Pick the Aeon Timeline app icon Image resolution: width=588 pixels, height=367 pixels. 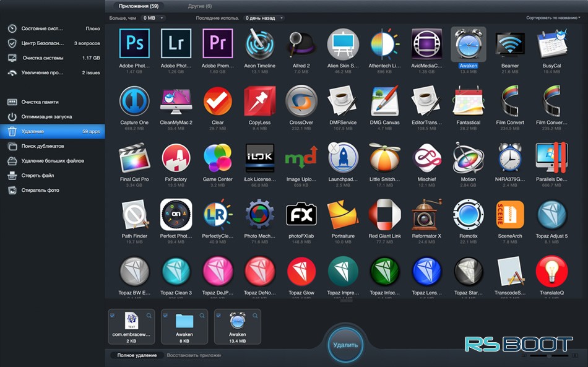pyautogui.click(x=259, y=43)
